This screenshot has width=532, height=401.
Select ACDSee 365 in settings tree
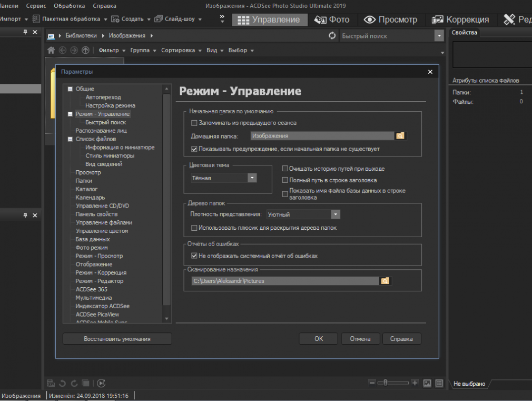tap(92, 289)
